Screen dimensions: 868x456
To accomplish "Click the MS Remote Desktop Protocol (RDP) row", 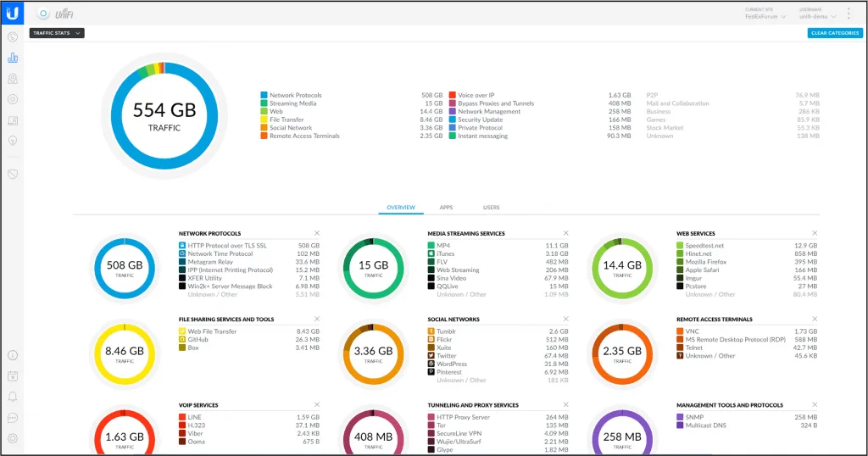I will pyautogui.click(x=747, y=339).
